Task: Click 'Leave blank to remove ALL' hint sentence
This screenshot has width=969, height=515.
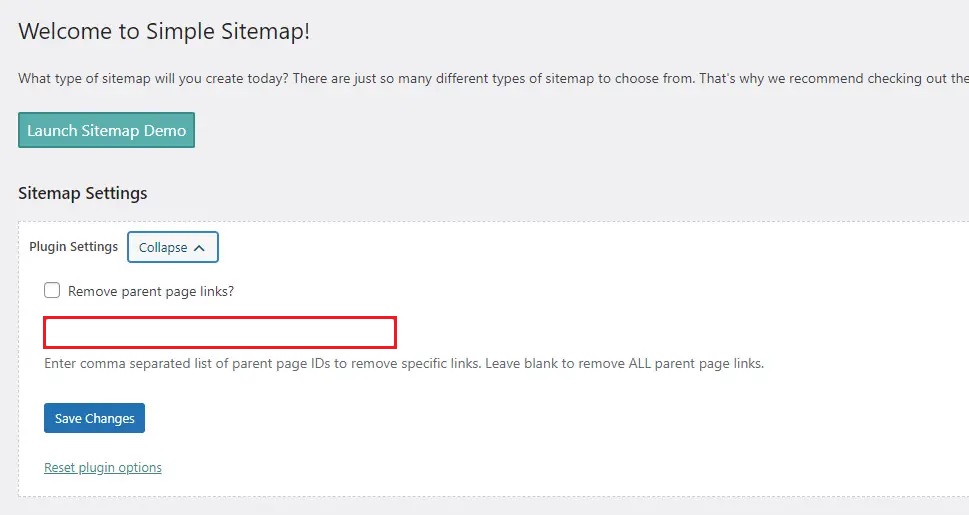Action: 624,364
